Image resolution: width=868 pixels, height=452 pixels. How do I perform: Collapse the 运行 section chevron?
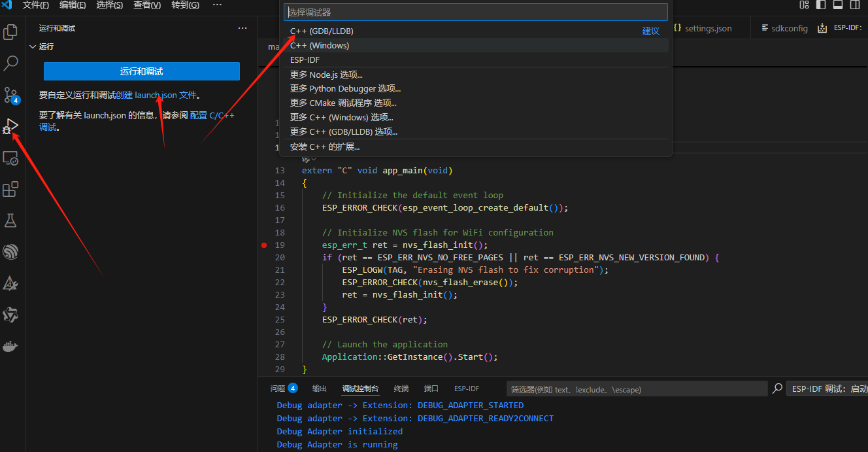[x=33, y=46]
